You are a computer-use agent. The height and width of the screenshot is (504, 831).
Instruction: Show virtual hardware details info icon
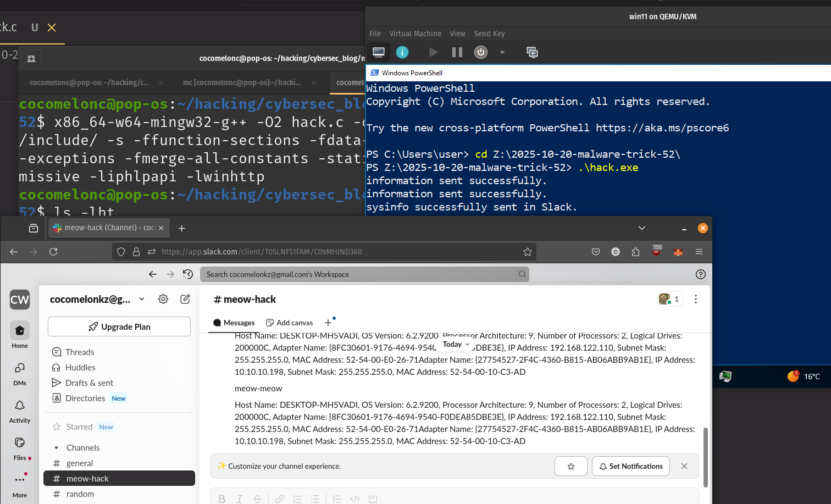[x=402, y=52]
